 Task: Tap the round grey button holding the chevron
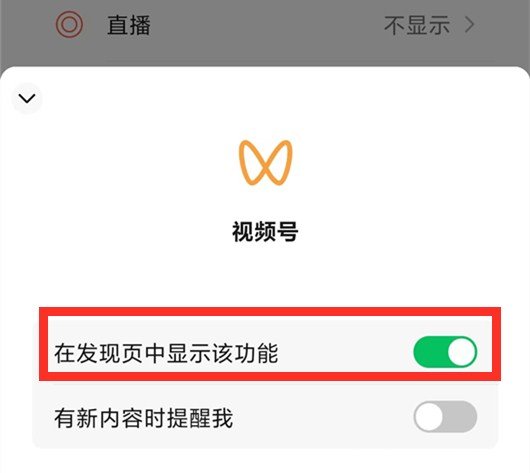click(x=27, y=98)
